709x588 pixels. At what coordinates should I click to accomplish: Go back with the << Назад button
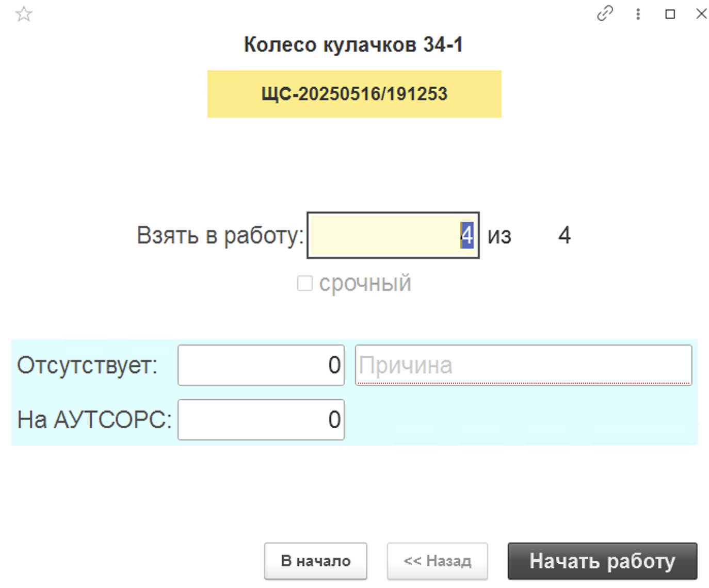437,561
